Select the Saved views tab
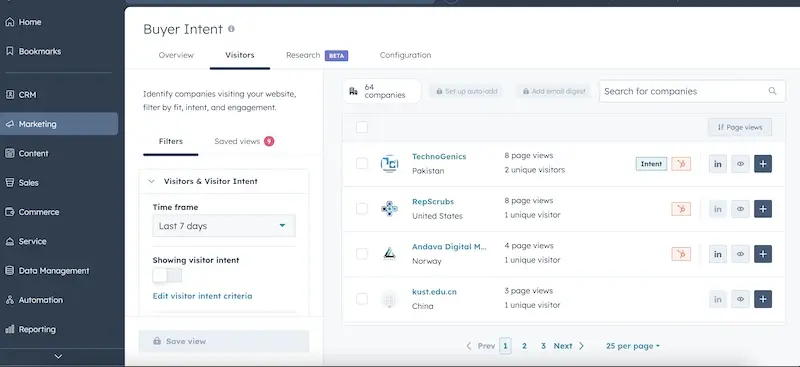800x367 pixels. [244, 141]
